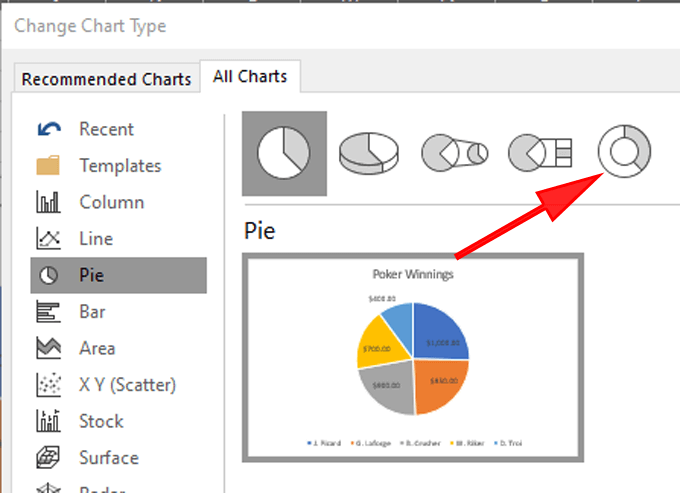Select Line in the chart type list
The height and width of the screenshot is (493, 680).
coord(96,239)
